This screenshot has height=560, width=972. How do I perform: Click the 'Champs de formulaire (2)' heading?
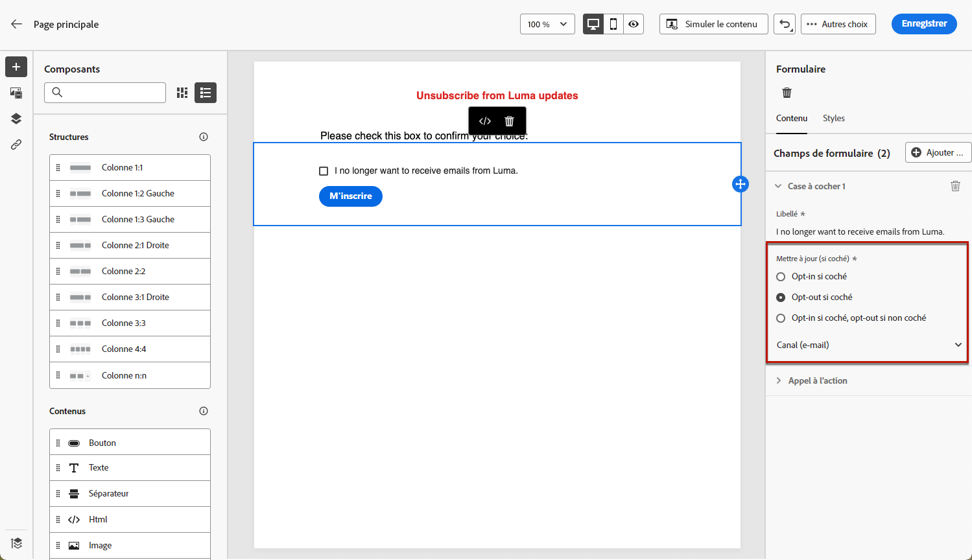832,154
